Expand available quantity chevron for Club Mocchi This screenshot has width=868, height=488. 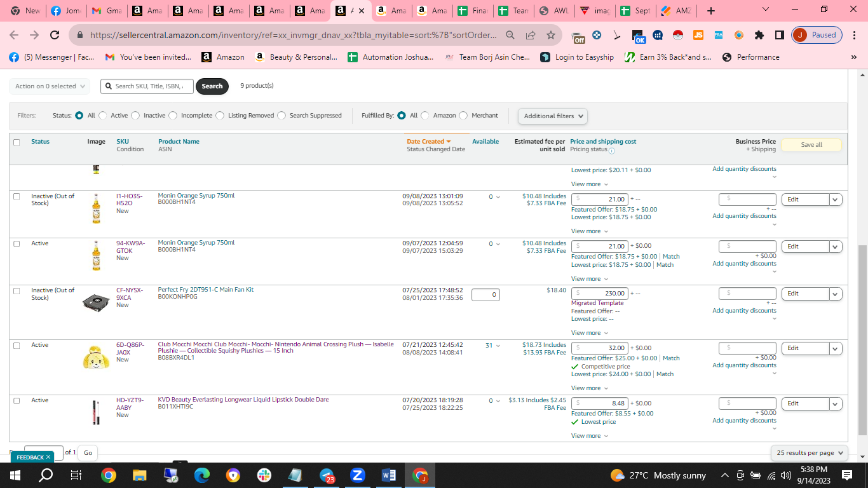(x=498, y=346)
